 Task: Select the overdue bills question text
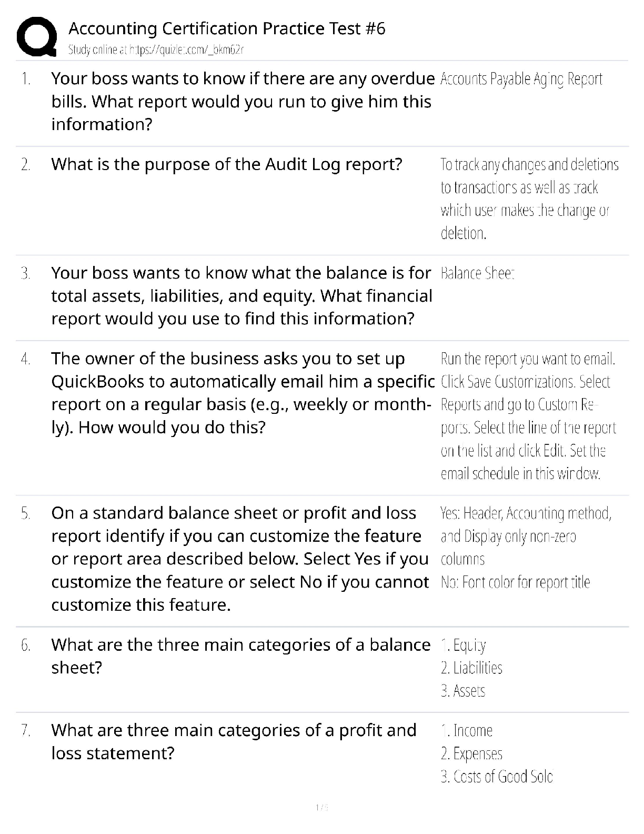(242, 102)
